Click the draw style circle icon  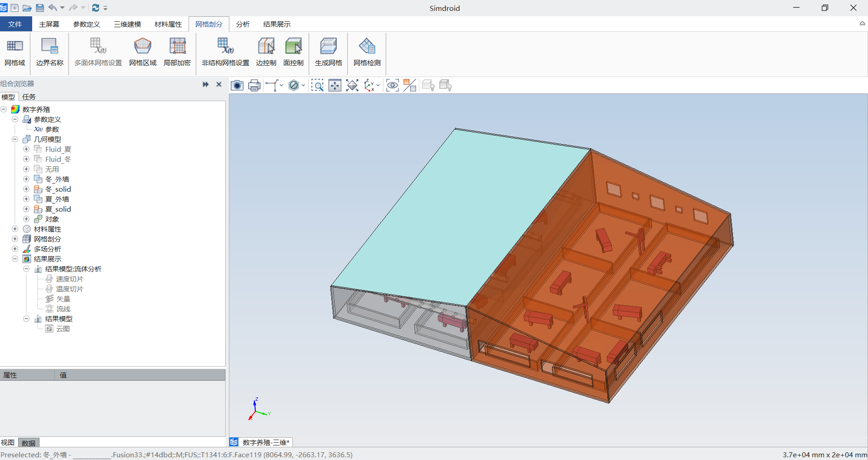(x=294, y=85)
